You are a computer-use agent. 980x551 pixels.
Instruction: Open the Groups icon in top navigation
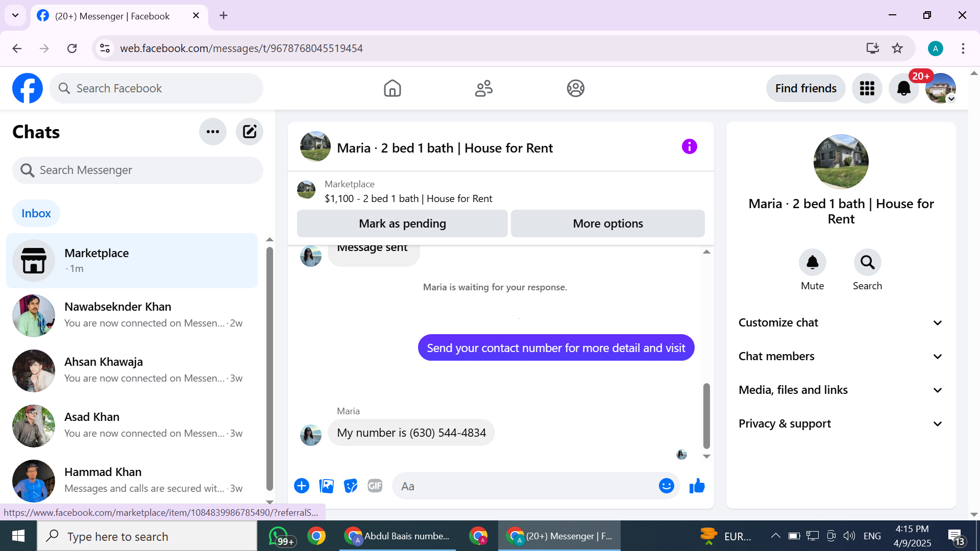pos(575,88)
